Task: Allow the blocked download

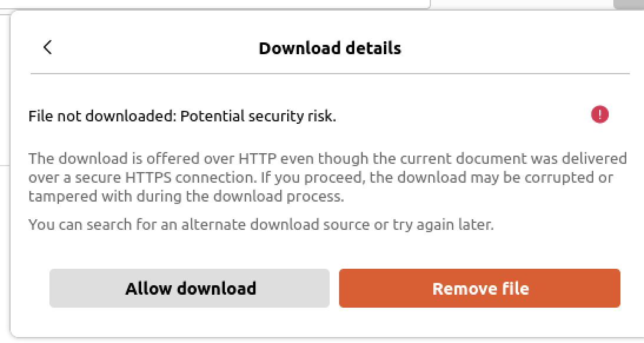Action: point(190,288)
